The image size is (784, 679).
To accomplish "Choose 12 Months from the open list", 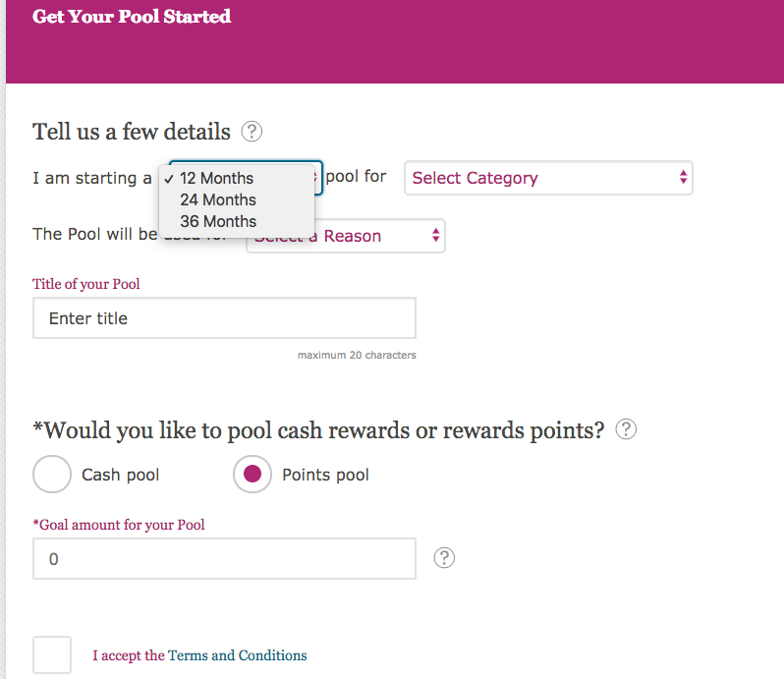I will [x=217, y=178].
